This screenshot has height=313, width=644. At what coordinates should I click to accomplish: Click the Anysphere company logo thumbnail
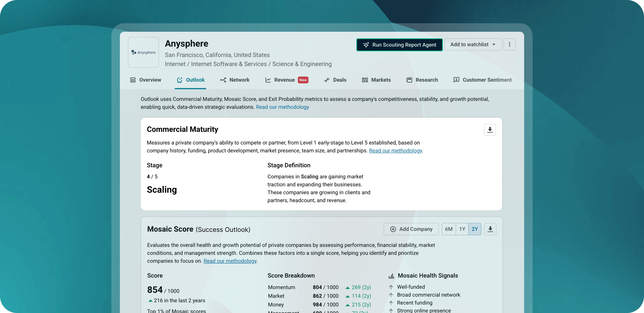coord(143,52)
